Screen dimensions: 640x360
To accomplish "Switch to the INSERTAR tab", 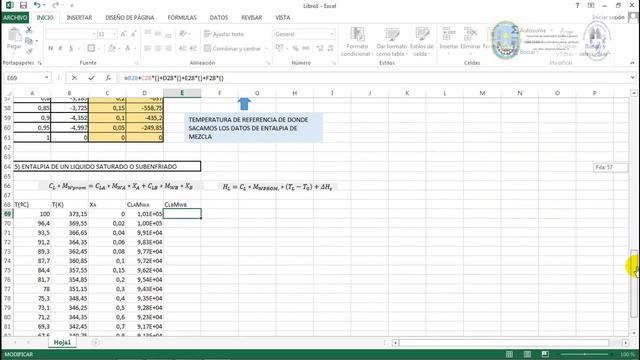I will 79,18.
